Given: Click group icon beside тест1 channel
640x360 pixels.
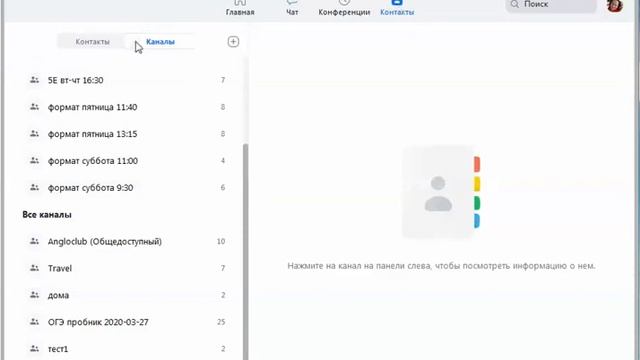Looking at the screenshot, I should 35,349.
